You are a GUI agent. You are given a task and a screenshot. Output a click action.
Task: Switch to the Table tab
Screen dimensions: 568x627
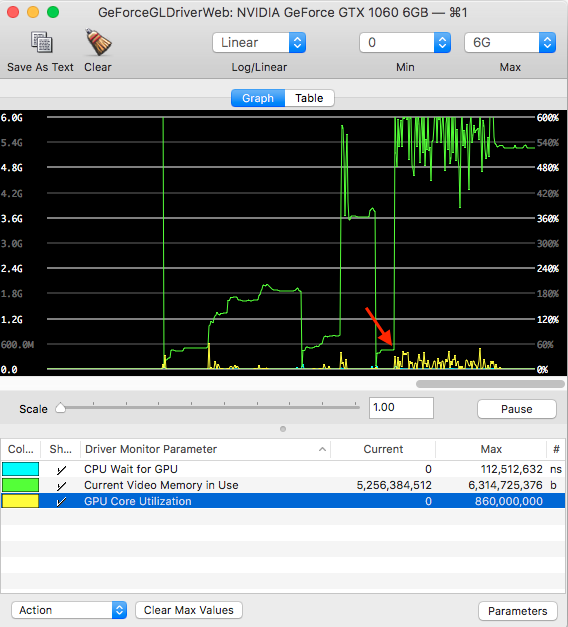[309, 98]
